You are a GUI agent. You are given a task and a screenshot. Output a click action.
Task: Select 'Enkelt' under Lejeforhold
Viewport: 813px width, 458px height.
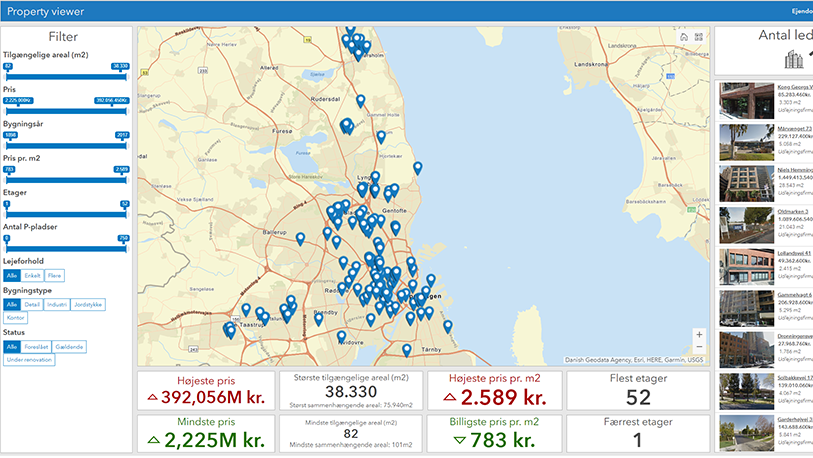[x=32, y=275]
